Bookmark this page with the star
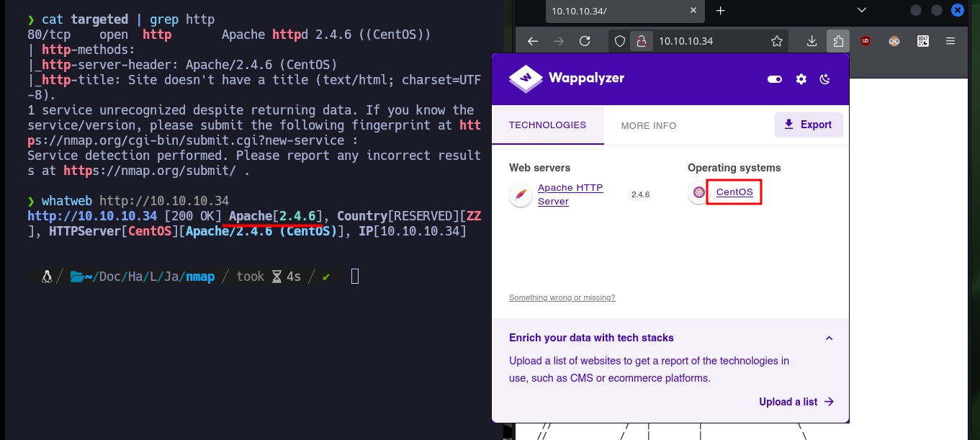 point(777,41)
